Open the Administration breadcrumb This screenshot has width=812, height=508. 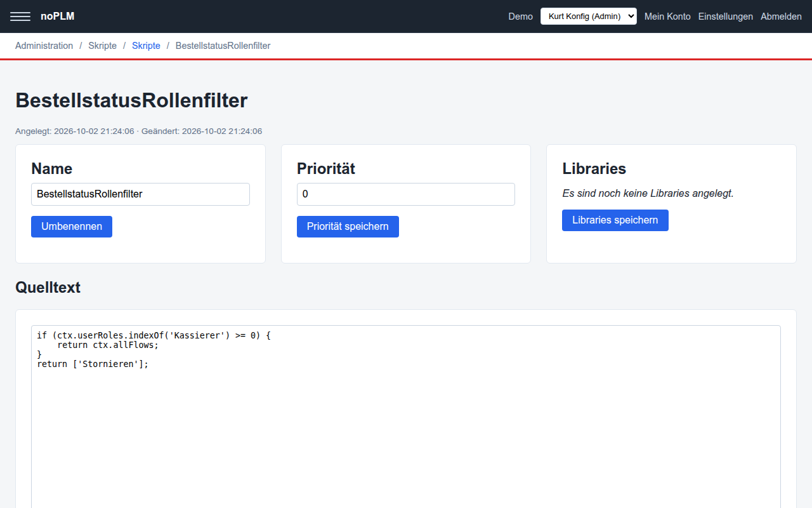[44, 46]
